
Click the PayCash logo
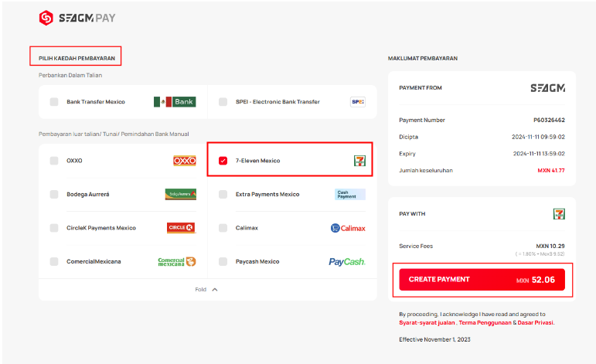coord(347,262)
